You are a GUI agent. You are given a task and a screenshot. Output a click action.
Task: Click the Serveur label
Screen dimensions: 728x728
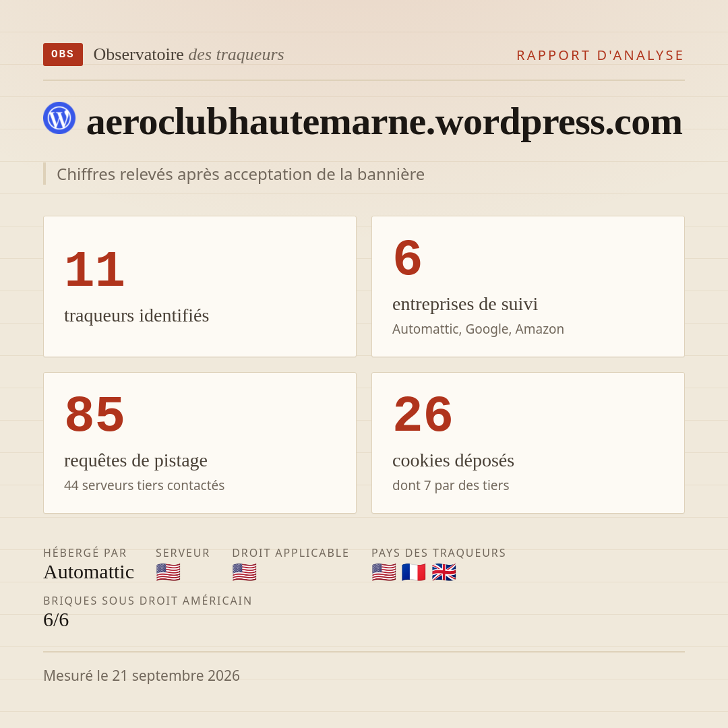coord(183,553)
